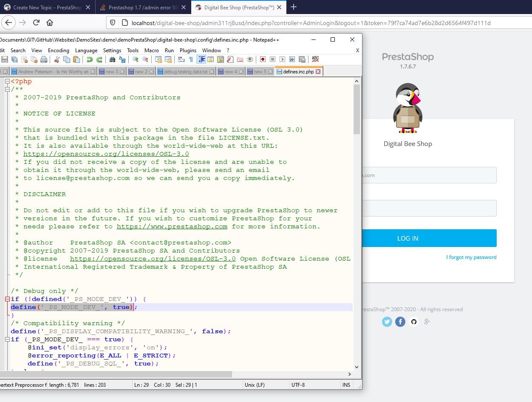Start macro recording with red dot icon
Screen dimensions: 532x402
(x=263, y=59)
